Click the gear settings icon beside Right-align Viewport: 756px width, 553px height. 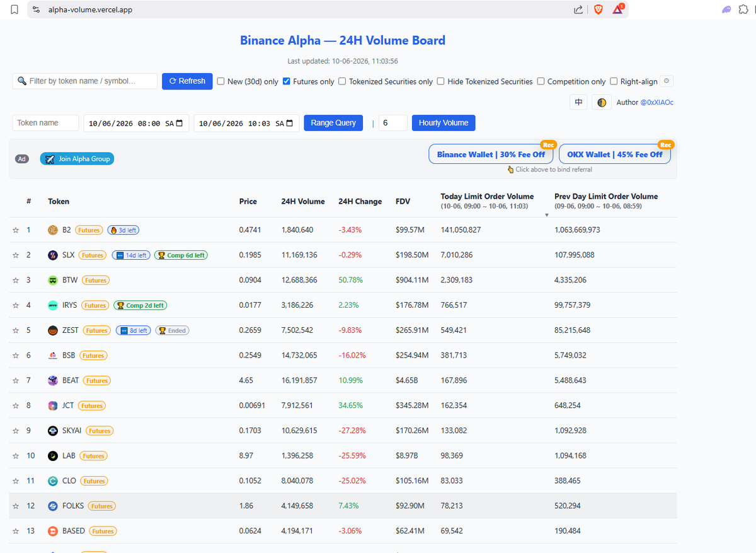tap(667, 81)
